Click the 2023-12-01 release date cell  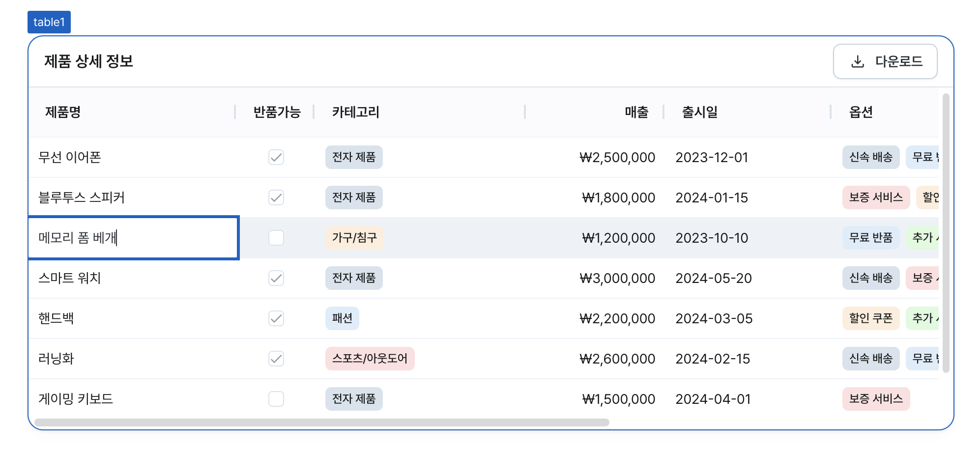712,157
